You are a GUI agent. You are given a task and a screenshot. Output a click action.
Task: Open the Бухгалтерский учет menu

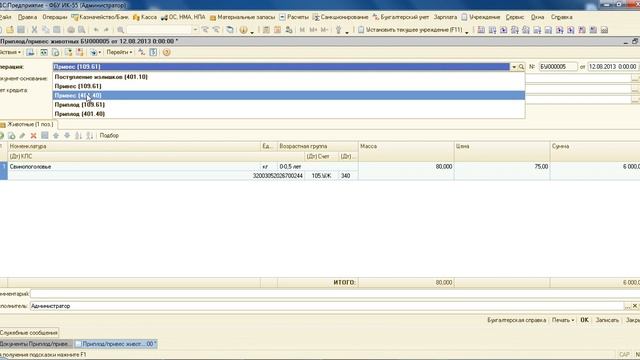coord(401,17)
